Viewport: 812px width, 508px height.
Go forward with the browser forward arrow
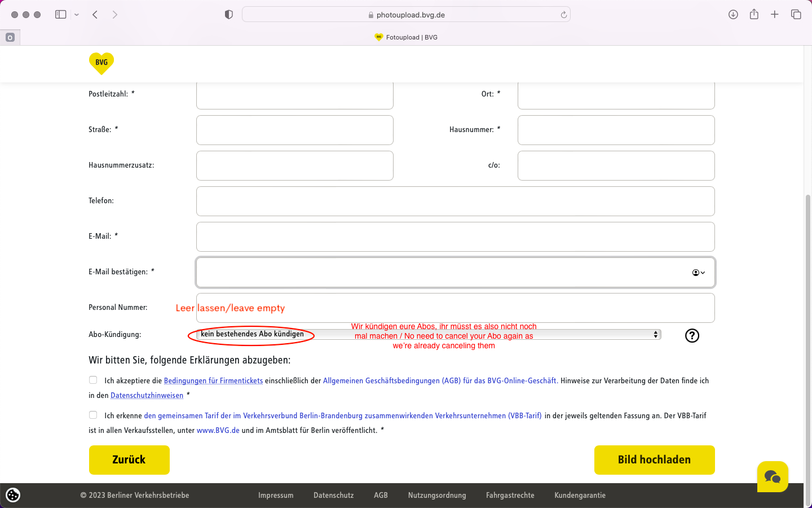point(115,15)
